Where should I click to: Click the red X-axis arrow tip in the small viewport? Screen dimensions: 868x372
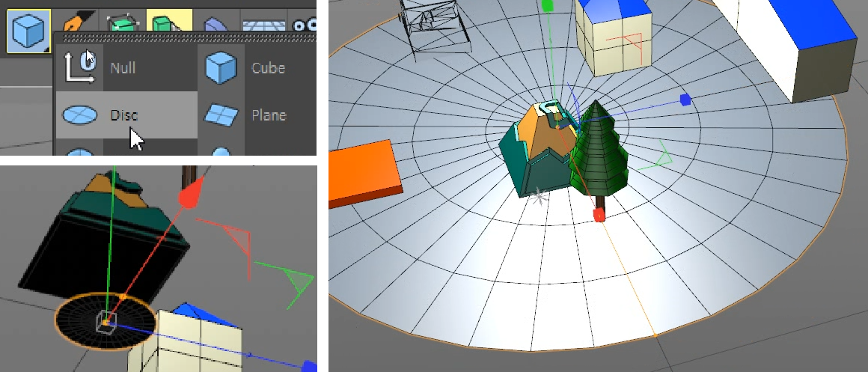(x=189, y=195)
